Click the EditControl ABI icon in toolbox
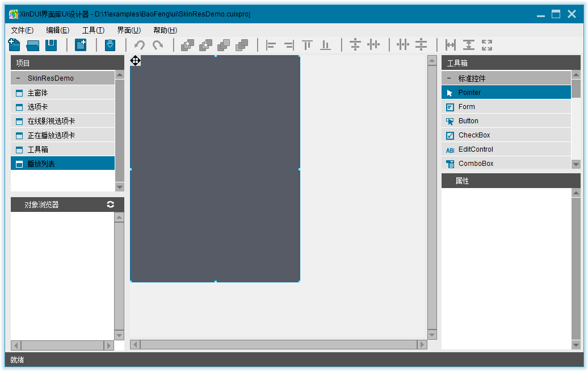 point(450,150)
